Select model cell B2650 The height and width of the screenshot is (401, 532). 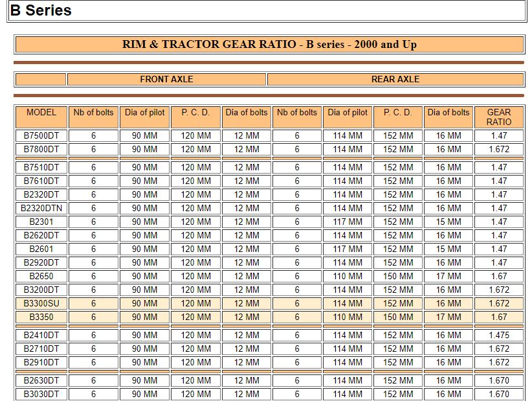[41, 276]
